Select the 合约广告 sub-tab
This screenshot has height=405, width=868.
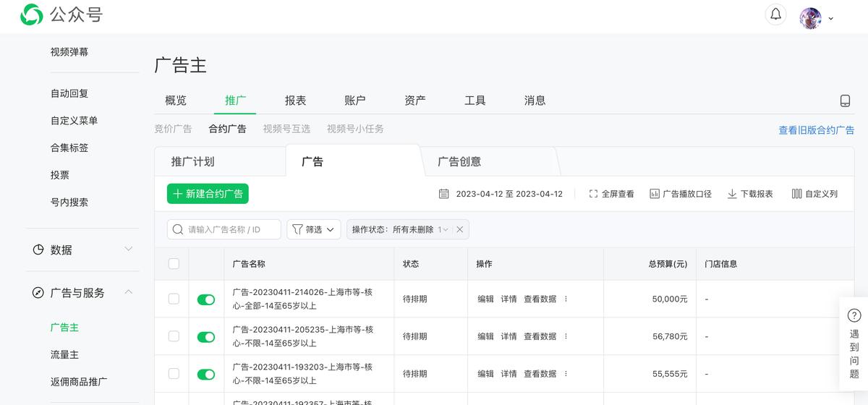(x=227, y=129)
